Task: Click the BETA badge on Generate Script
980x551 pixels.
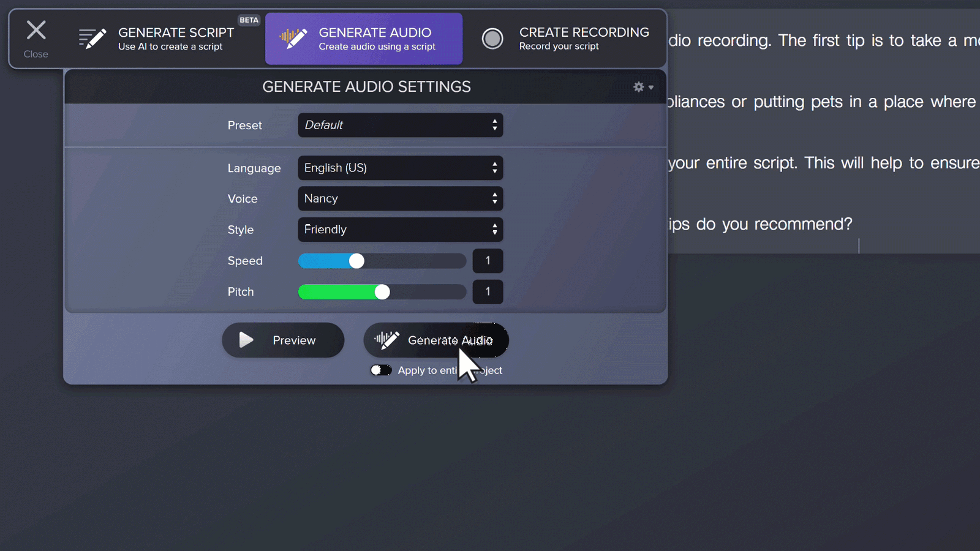Action: coord(249,20)
